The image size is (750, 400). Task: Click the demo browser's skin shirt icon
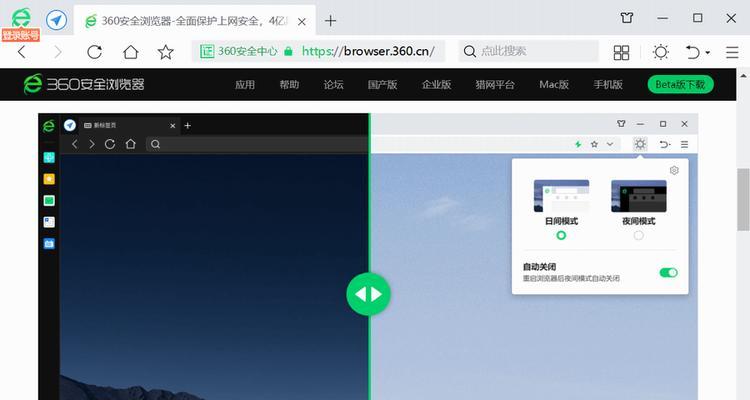click(x=621, y=124)
